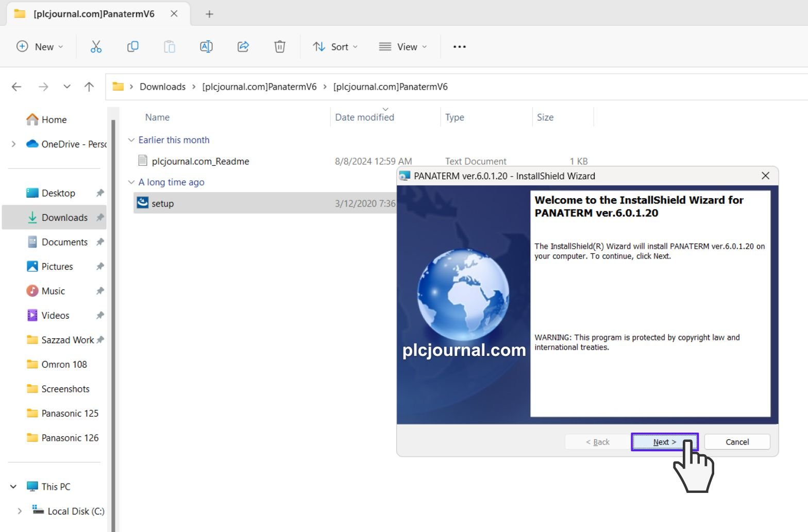Sort by the Size column header
The width and height of the screenshot is (808, 532).
(545, 117)
